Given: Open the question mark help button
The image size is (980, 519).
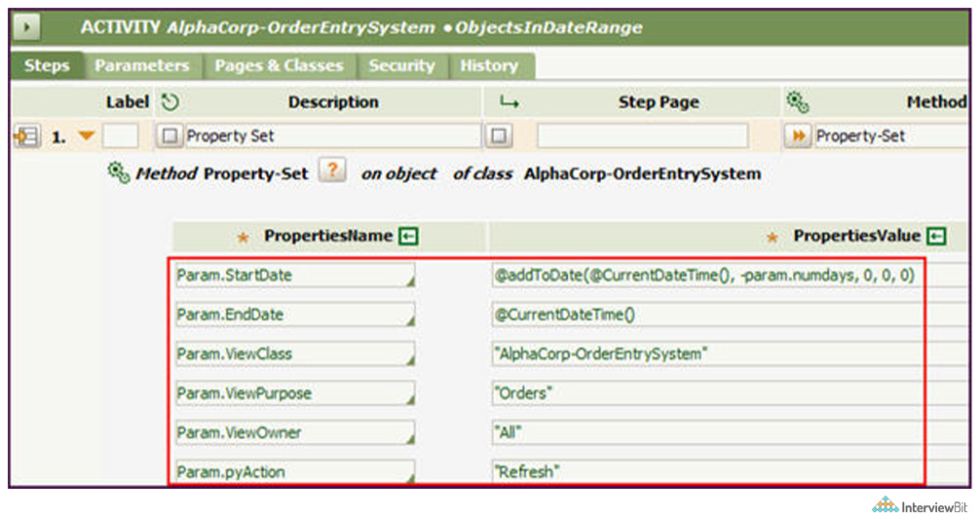Looking at the screenshot, I should point(332,169).
